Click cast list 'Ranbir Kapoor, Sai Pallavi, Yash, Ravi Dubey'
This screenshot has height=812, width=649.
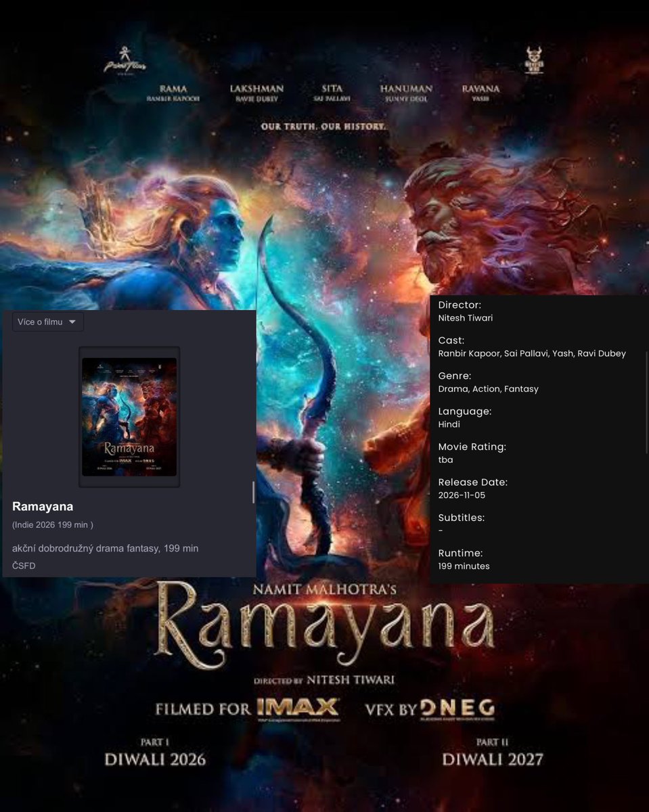pos(532,353)
